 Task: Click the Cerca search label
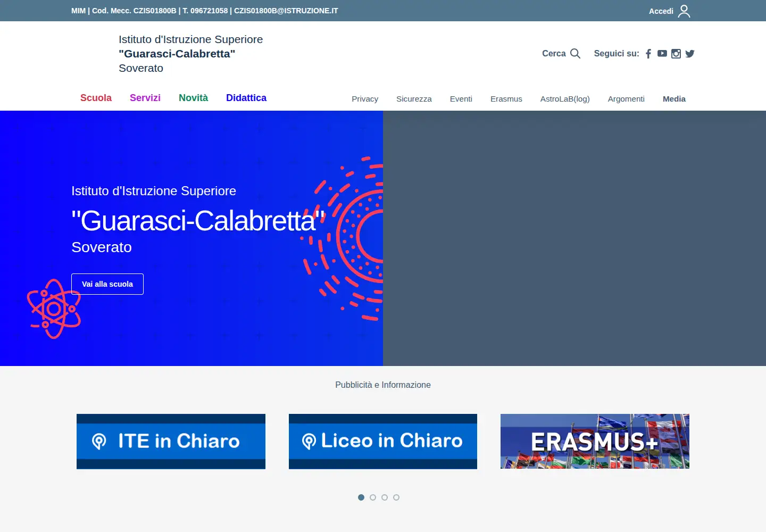click(554, 54)
